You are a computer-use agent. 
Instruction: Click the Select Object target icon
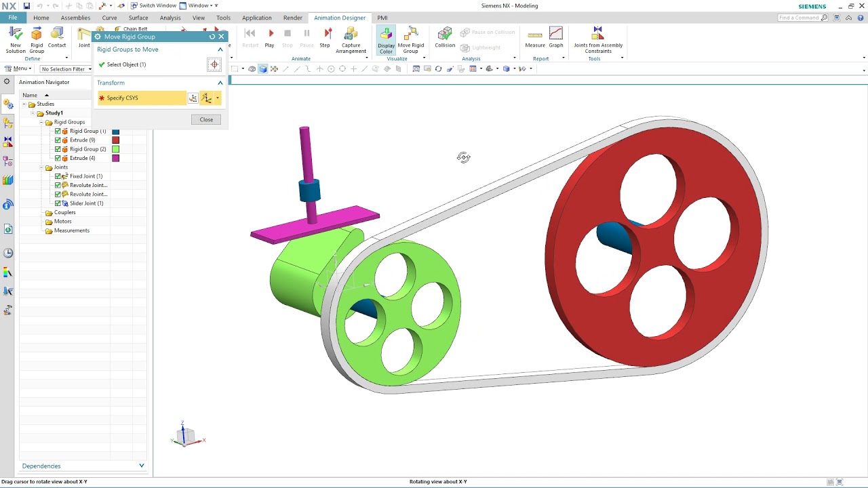(214, 64)
